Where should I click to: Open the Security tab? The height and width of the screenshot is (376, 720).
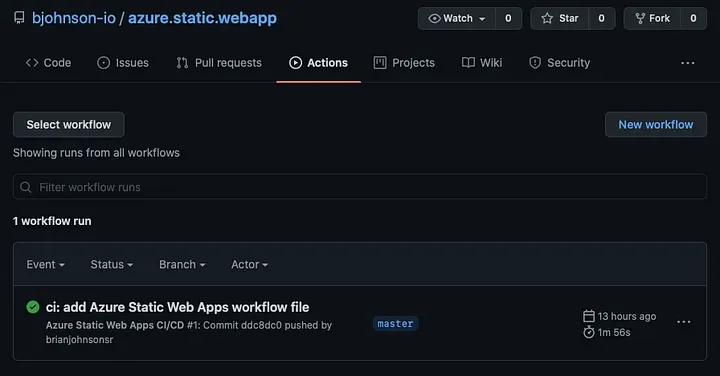(559, 63)
